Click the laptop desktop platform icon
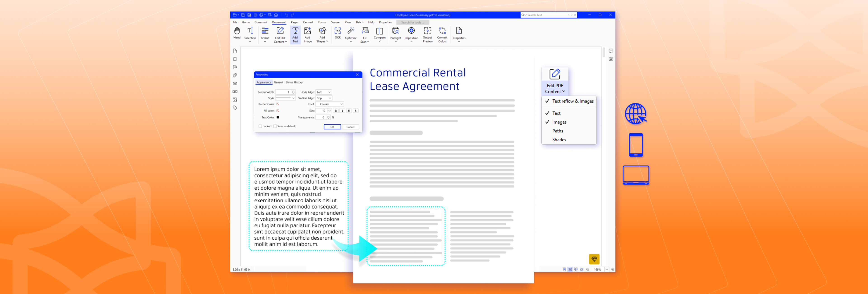This screenshot has width=868, height=294. click(635, 175)
